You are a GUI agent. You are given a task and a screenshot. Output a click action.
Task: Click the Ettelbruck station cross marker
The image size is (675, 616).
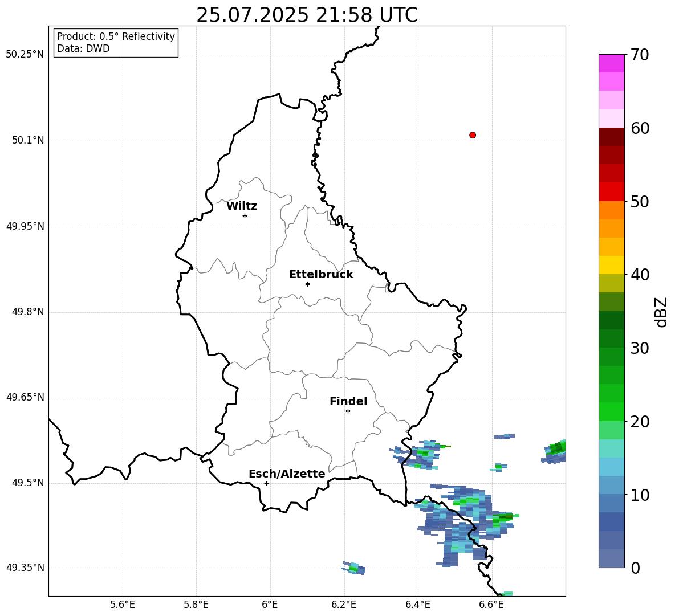point(307,284)
